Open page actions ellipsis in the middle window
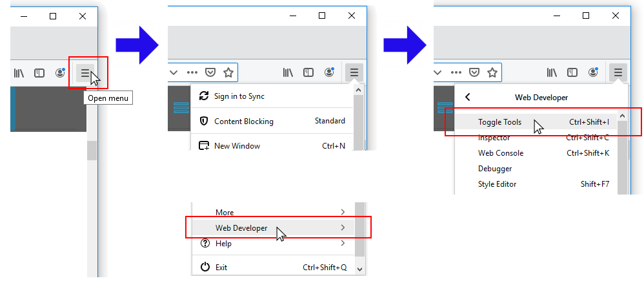Viewport: 644px width, 296px height. [192, 72]
